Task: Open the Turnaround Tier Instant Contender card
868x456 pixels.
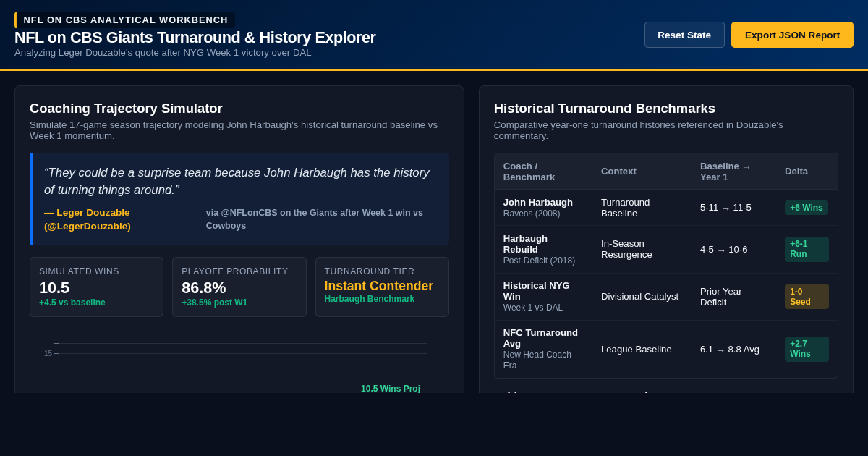Action: coord(382,287)
